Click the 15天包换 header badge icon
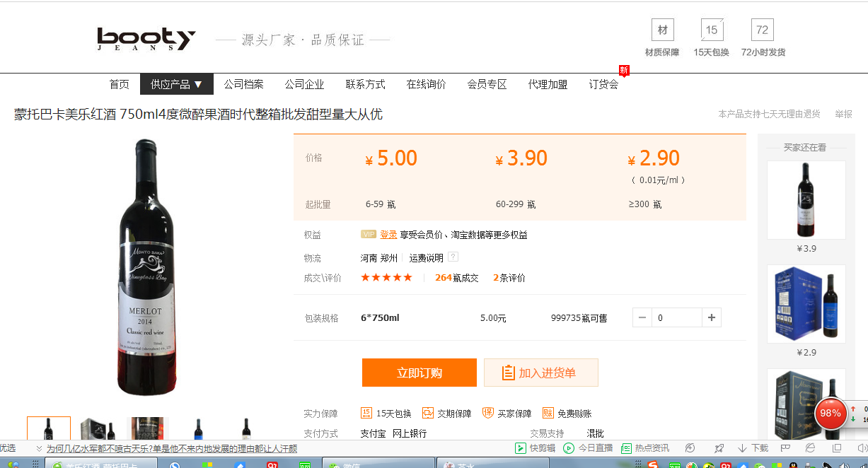The height and width of the screenshot is (468, 868). pos(712,30)
